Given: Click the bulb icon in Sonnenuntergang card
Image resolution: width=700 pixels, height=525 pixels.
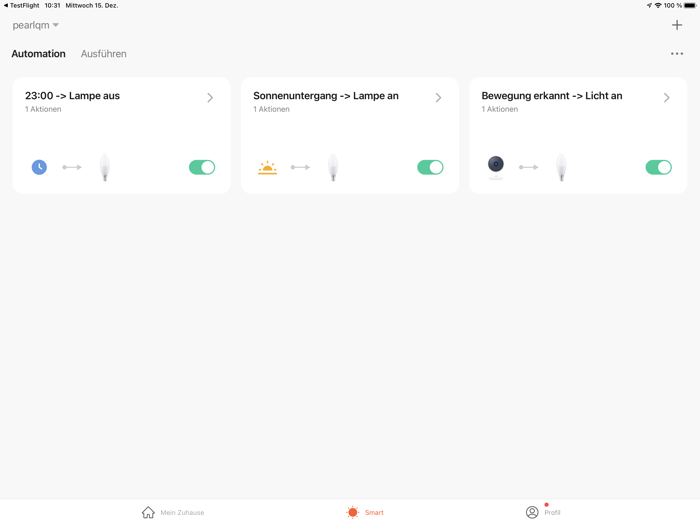Looking at the screenshot, I should 333,167.
